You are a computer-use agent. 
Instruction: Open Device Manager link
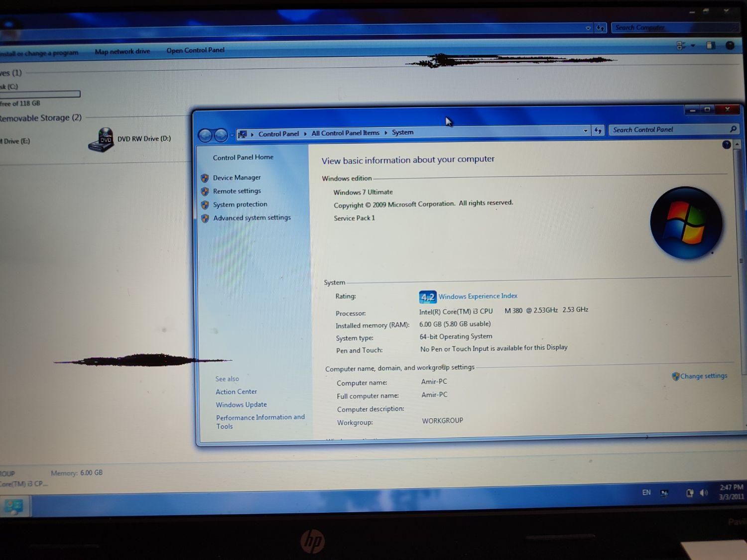pos(237,178)
